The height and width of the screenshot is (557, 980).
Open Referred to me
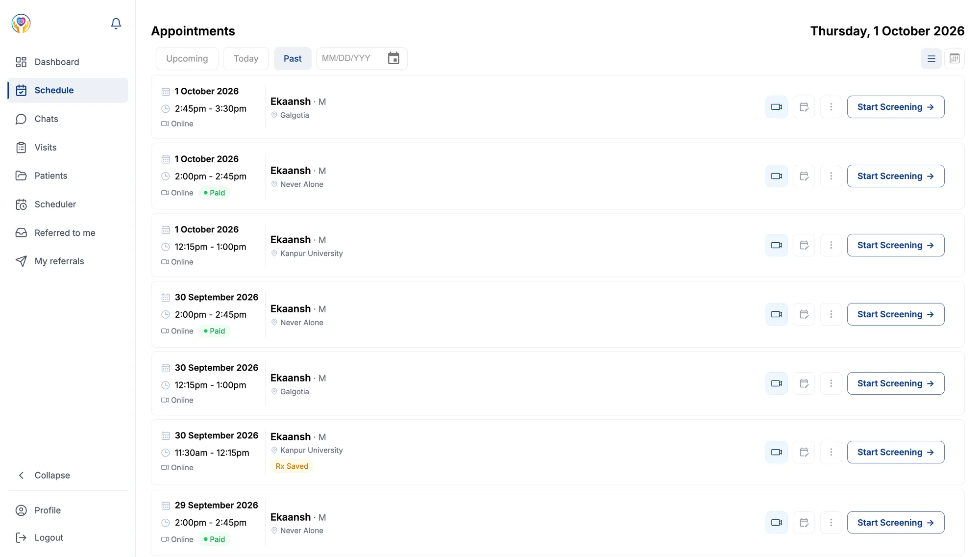pyautogui.click(x=68, y=233)
